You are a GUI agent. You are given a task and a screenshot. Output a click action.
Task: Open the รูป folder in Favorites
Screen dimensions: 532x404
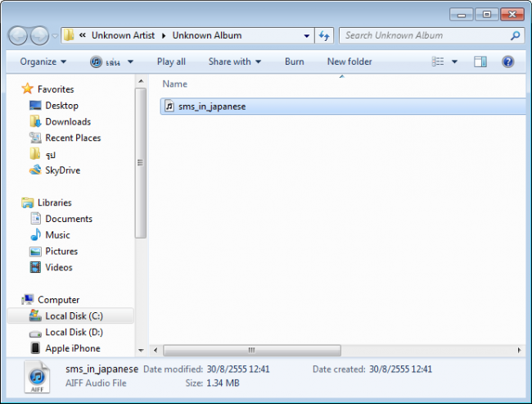(51, 155)
